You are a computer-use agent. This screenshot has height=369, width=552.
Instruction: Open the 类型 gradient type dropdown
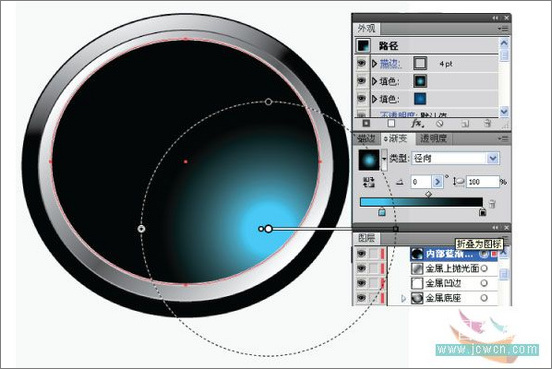pyautogui.click(x=493, y=158)
